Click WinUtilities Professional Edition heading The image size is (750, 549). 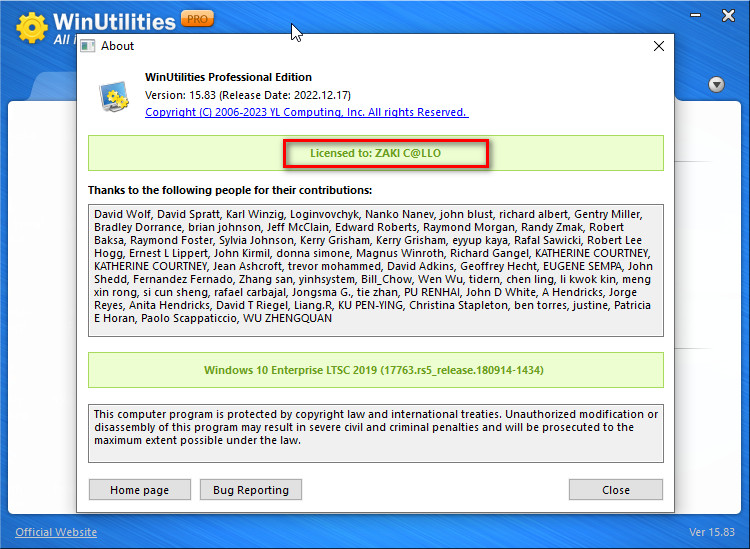click(x=228, y=77)
